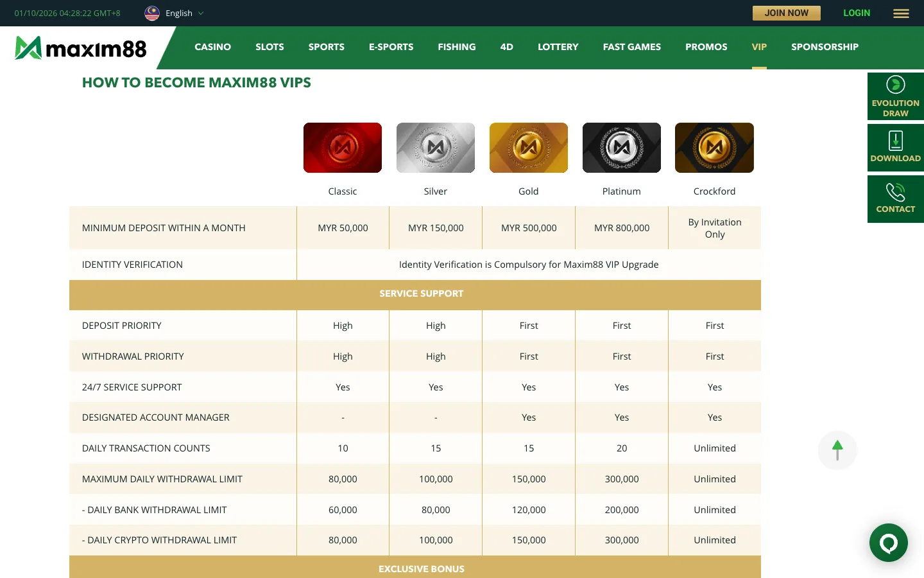Click the 24/7 Service Support row label
This screenshot has height=578, width=924.
pos(132,387)
